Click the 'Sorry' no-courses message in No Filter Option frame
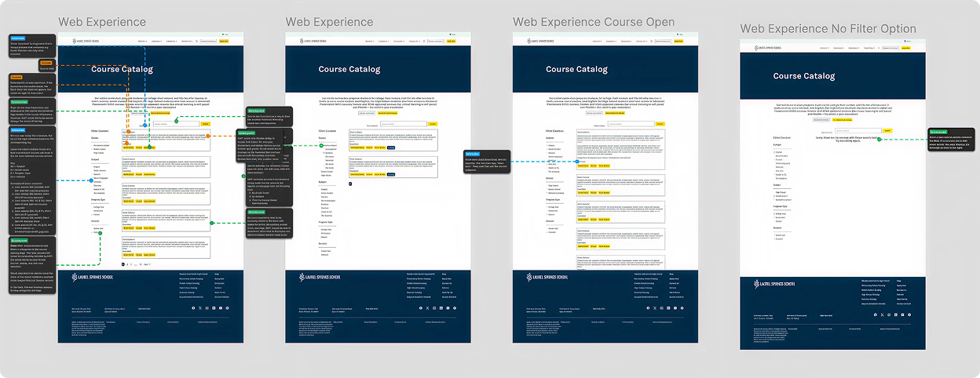The image size is (980, 378). [x=847, y=139]
